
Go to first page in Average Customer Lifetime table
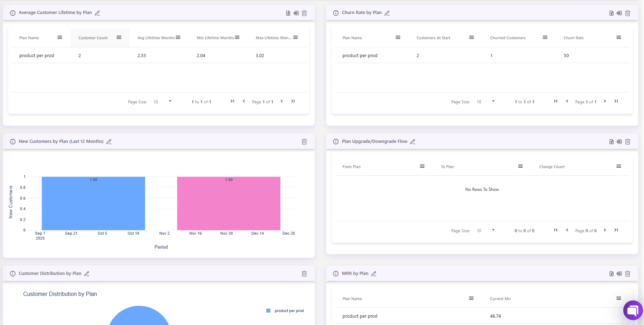pyautogui.click(x=233, y=101)
